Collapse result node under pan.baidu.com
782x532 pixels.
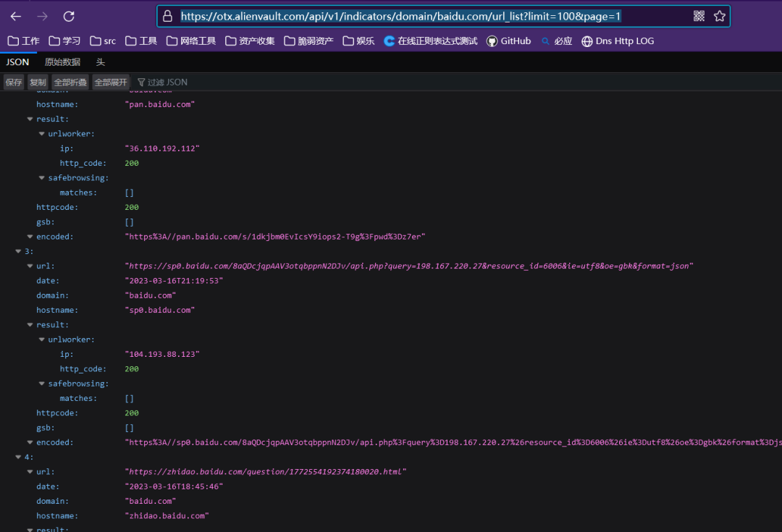click(30, 119)
